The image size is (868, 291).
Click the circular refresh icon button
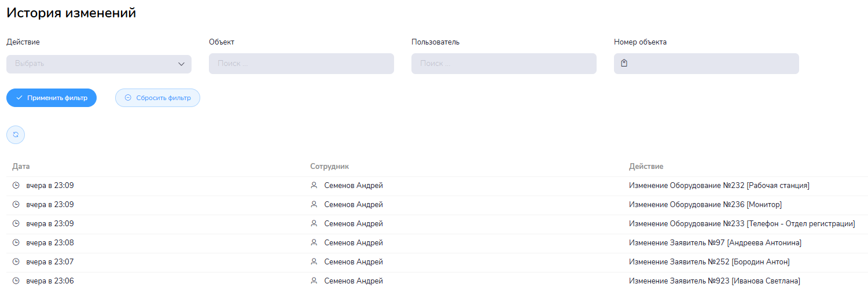click(16, 134)
